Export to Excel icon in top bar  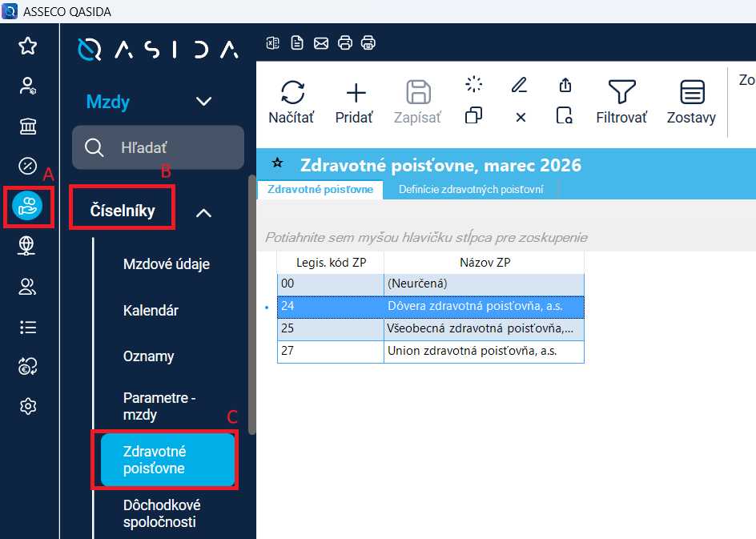pos(273,43)
